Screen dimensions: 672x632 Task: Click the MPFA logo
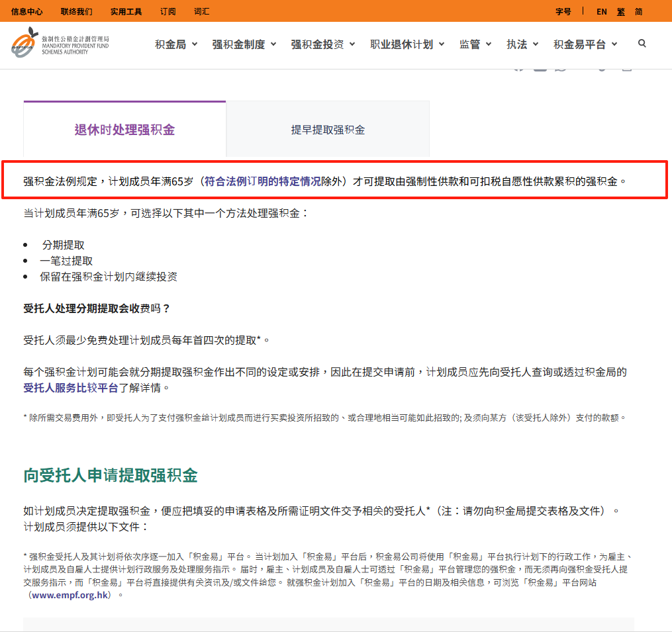tap(60, 43)
